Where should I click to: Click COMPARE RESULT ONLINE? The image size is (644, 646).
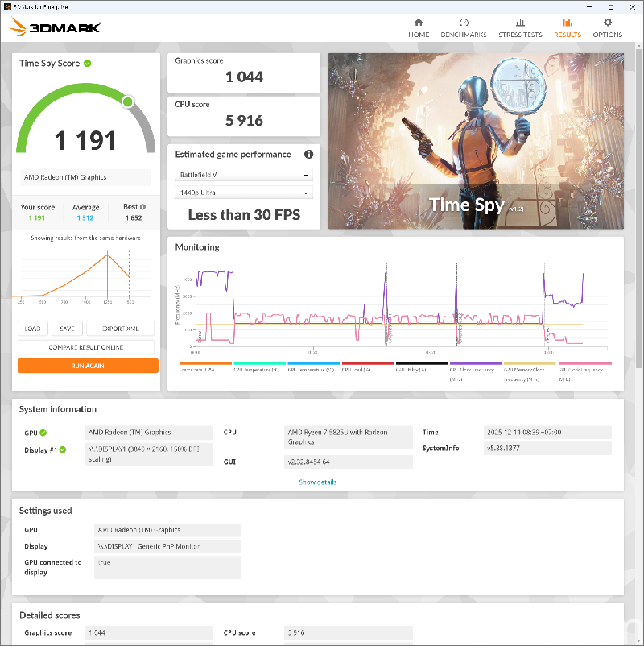(x=87, y=346)
